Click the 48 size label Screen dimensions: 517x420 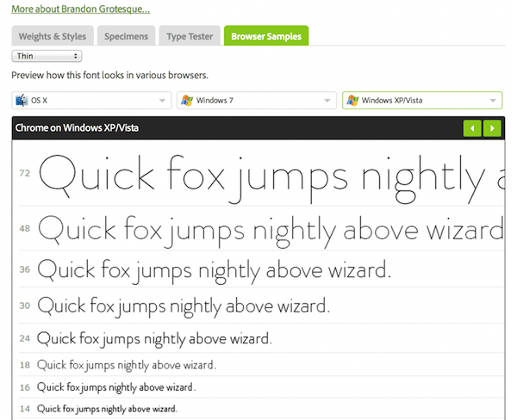click(x=25, y=228)
